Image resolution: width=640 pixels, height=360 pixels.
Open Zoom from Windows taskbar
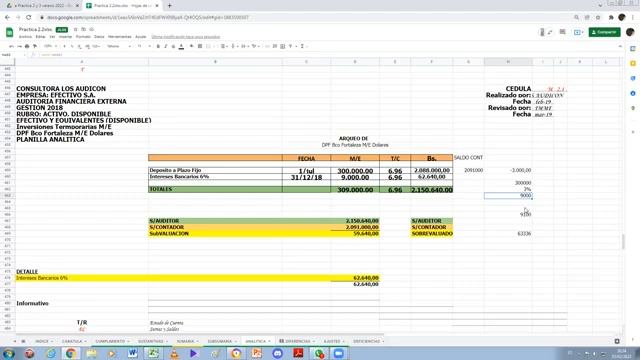[339, 353]
